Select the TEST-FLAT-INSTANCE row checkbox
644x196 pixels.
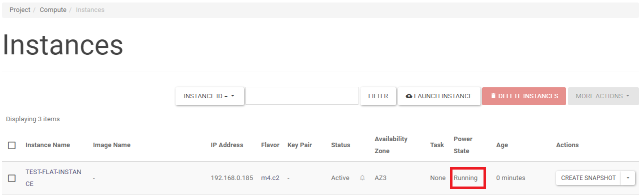pyautogui.click(x=12, y=178)
